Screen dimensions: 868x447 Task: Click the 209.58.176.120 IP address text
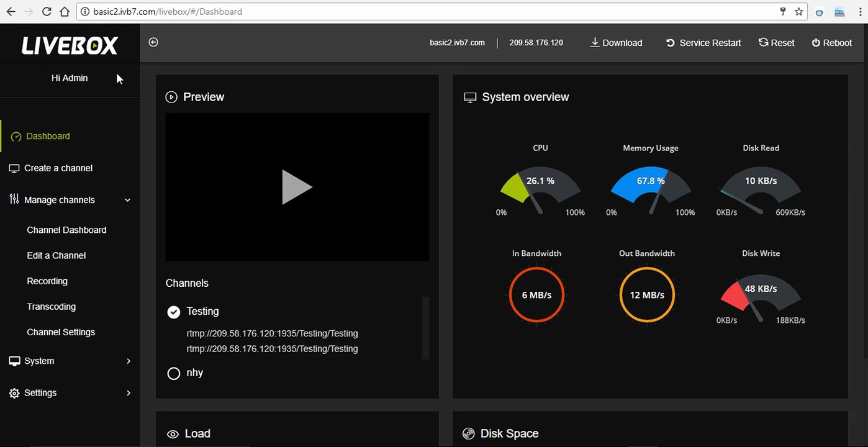point(536,43)
